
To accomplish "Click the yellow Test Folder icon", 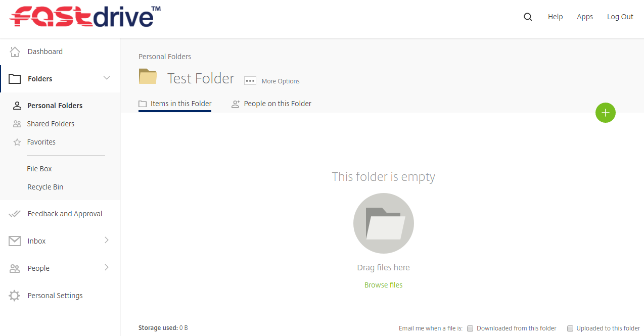I will [x=148, y=76].
